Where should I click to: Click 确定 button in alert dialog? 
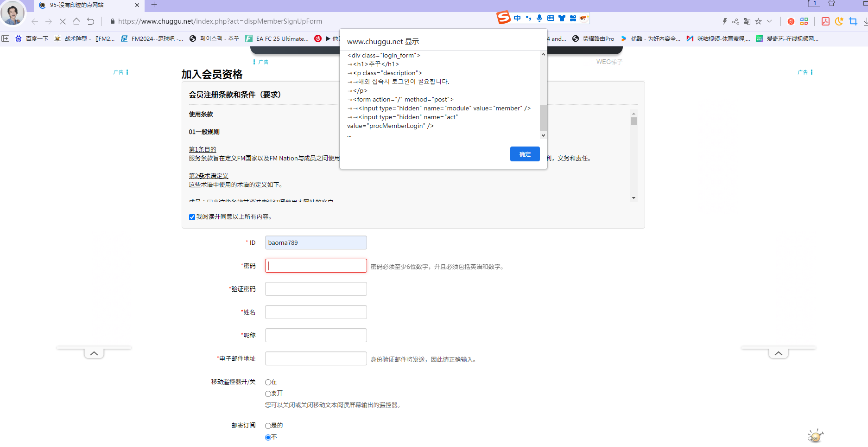tap(525, 154)
